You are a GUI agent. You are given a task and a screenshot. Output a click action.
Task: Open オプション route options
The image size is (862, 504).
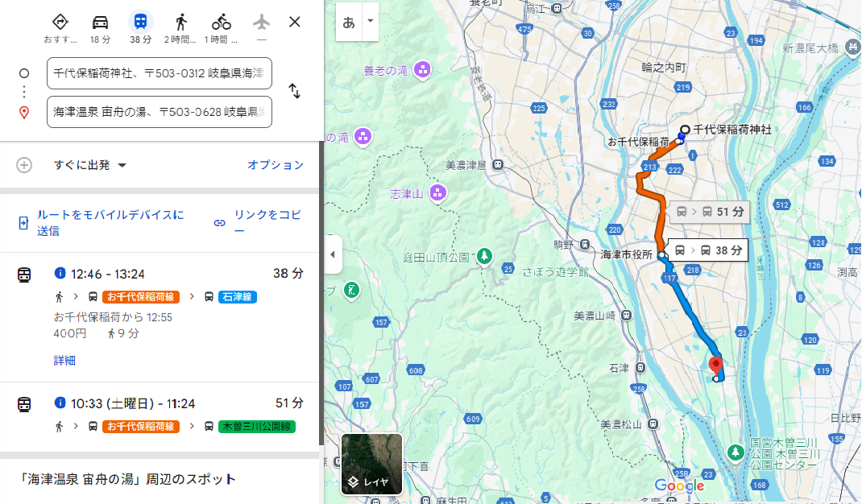(276, 165)
